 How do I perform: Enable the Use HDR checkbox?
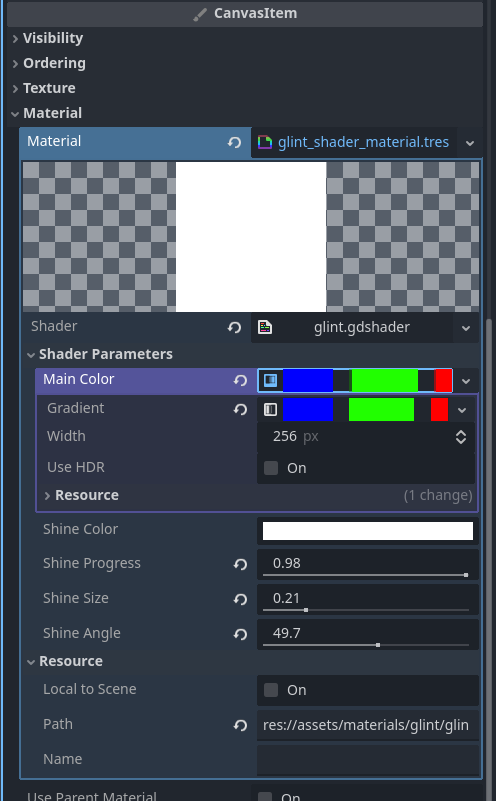(x=271, y=468)
